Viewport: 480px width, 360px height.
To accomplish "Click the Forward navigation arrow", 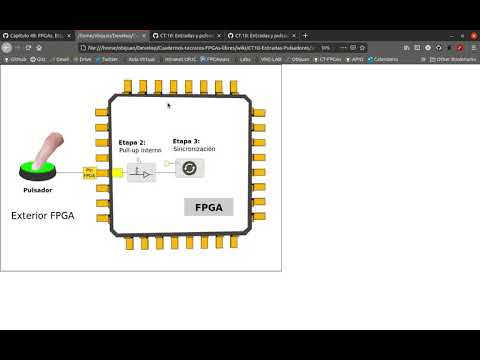I will (x=18, y=48).
